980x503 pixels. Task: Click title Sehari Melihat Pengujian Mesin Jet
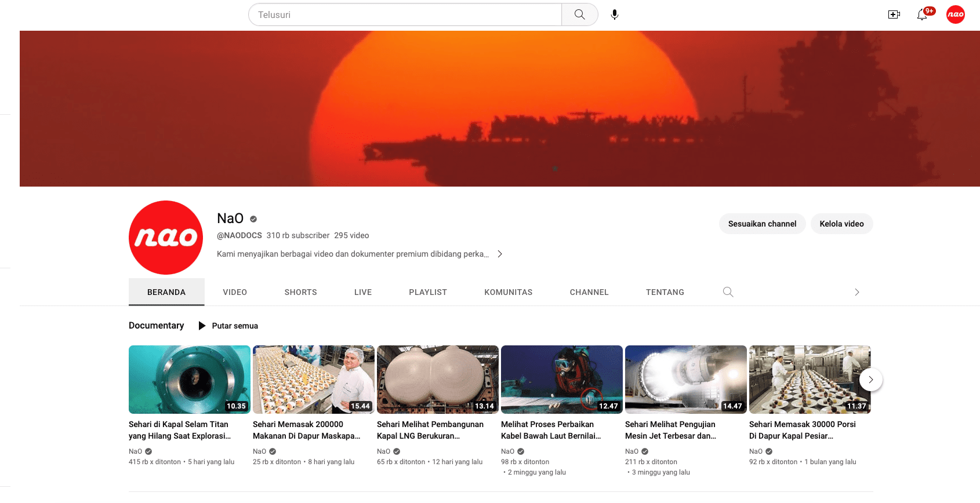(671, 430)
